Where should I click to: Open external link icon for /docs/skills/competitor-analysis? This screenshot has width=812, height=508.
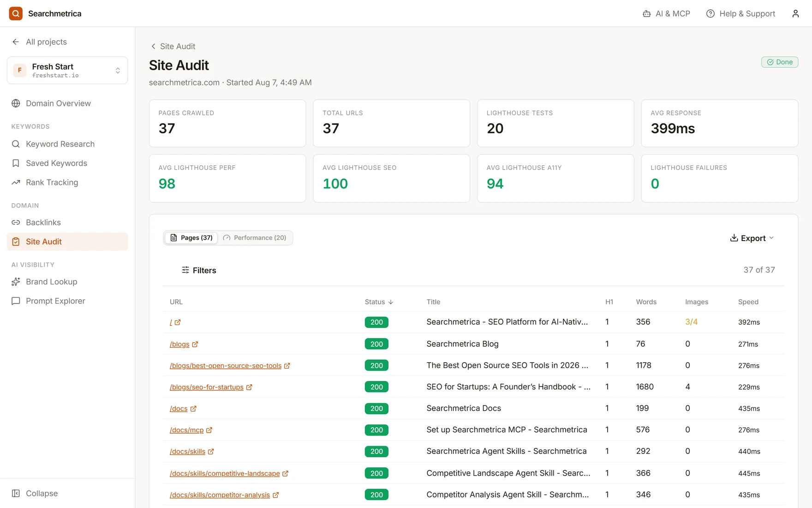pos(275,495)
